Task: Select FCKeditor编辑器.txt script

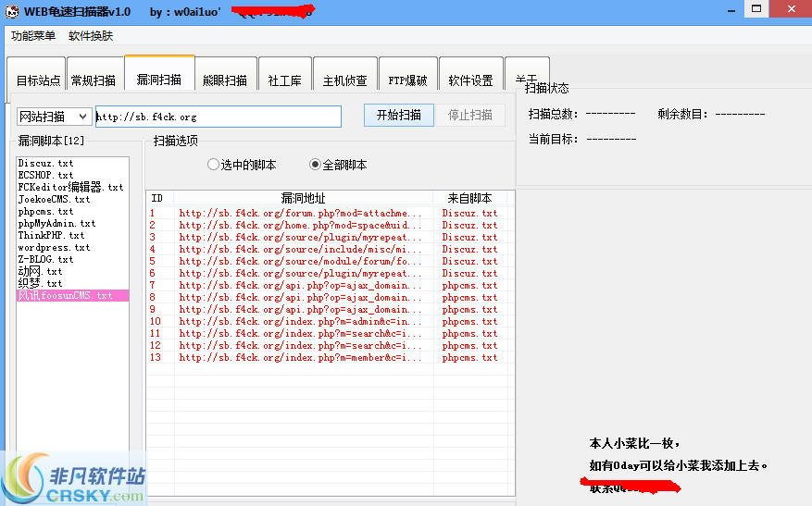Action: click(x=72, y=187)
